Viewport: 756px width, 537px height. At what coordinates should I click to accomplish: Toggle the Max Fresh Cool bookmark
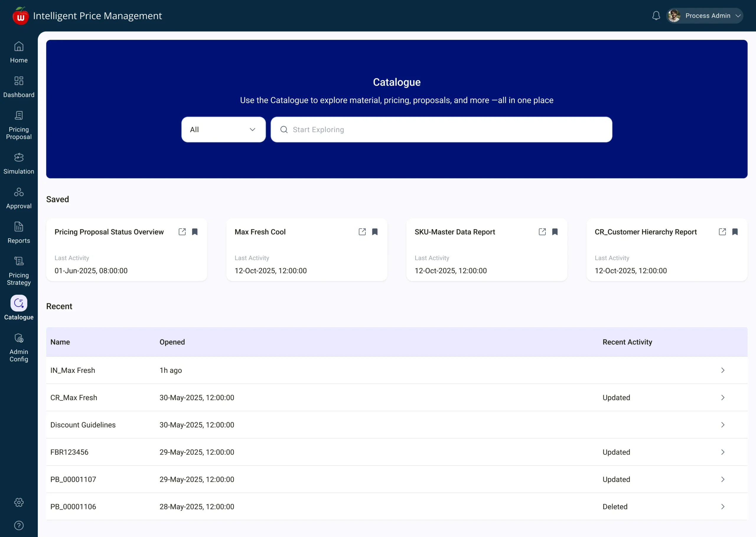point(375,232)
